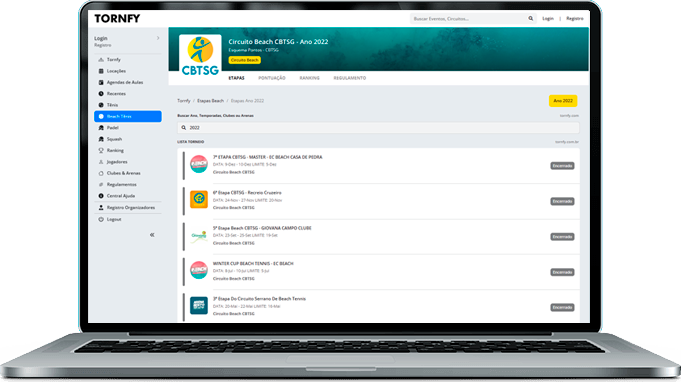Open Jogadores players item in sidebar
The width and height of the screenshot is (681, 382).
(x=117, y=161)
